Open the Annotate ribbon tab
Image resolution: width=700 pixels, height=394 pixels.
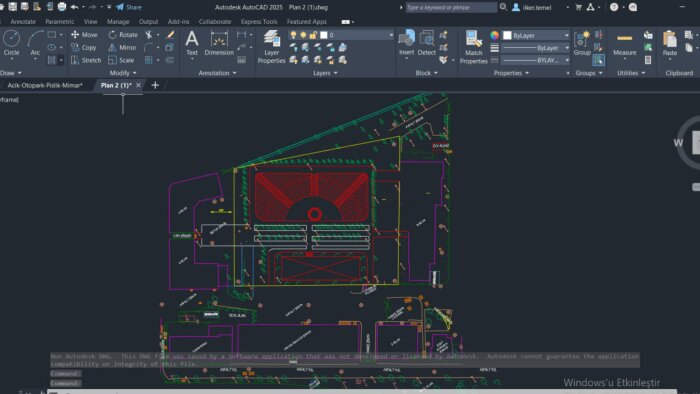23,21
